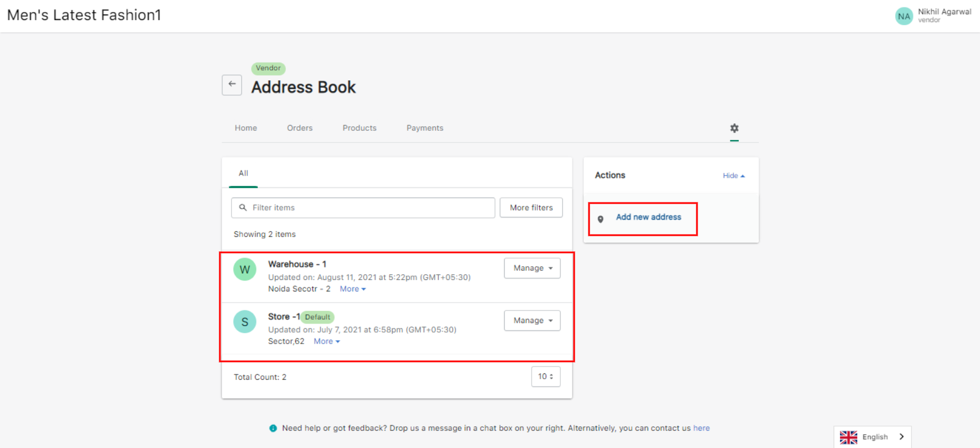Click the Actions panel heading
The height and width of the screenshot is (448, 980).
point(610,175)
